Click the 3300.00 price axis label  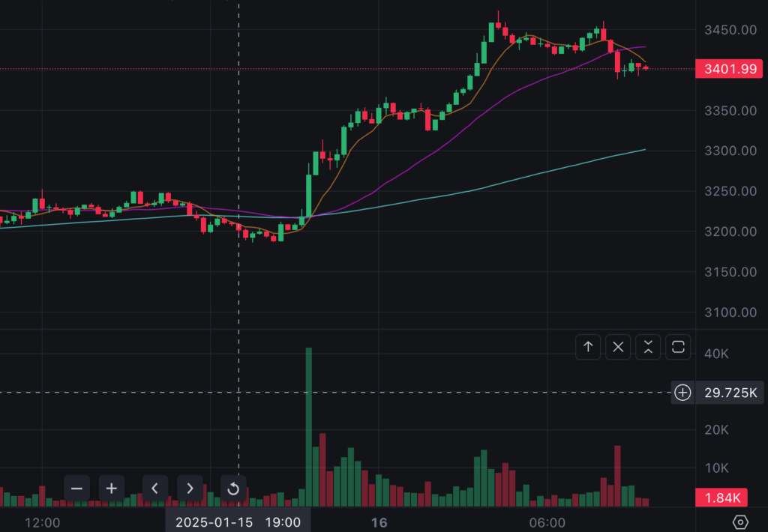pos(730,151)
